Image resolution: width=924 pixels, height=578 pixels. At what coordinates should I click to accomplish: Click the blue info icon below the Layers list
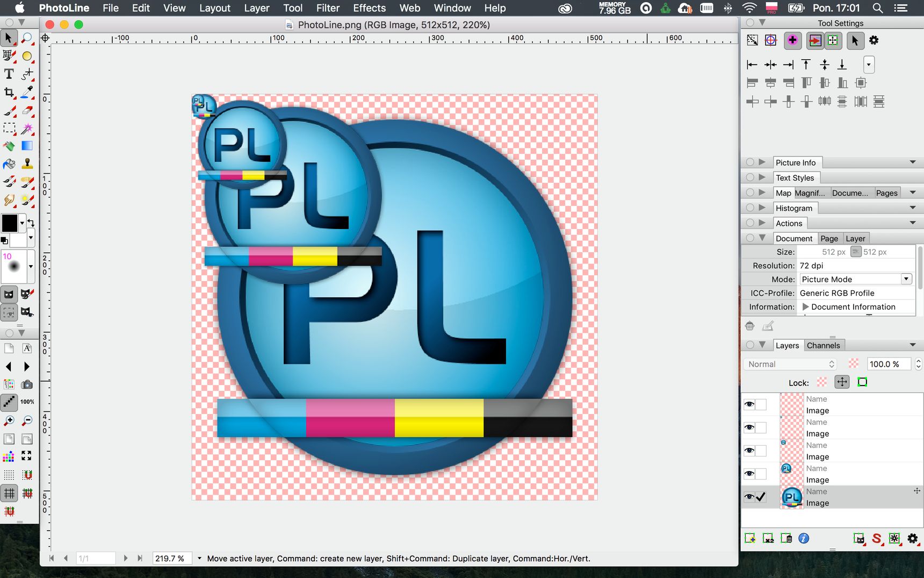(x=804, y=538)
